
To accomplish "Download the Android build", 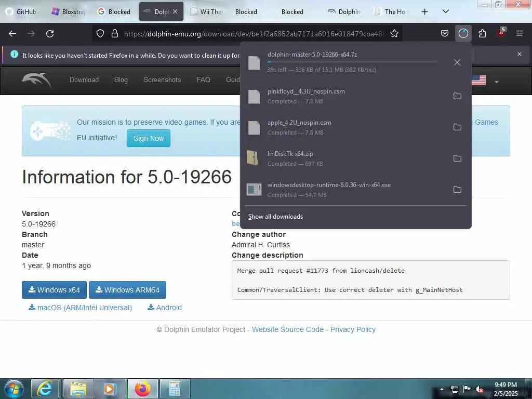I will coord(165,308).
